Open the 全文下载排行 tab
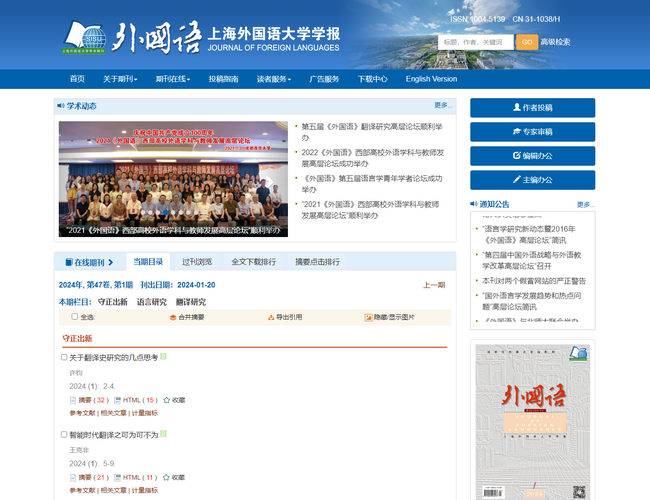 (253, 262)
